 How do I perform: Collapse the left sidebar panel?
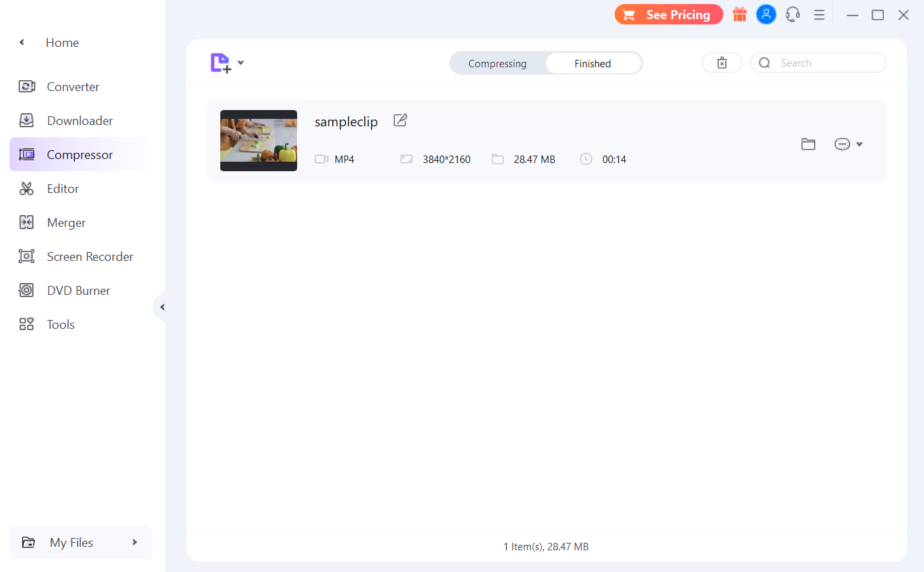tap(162, 307)
